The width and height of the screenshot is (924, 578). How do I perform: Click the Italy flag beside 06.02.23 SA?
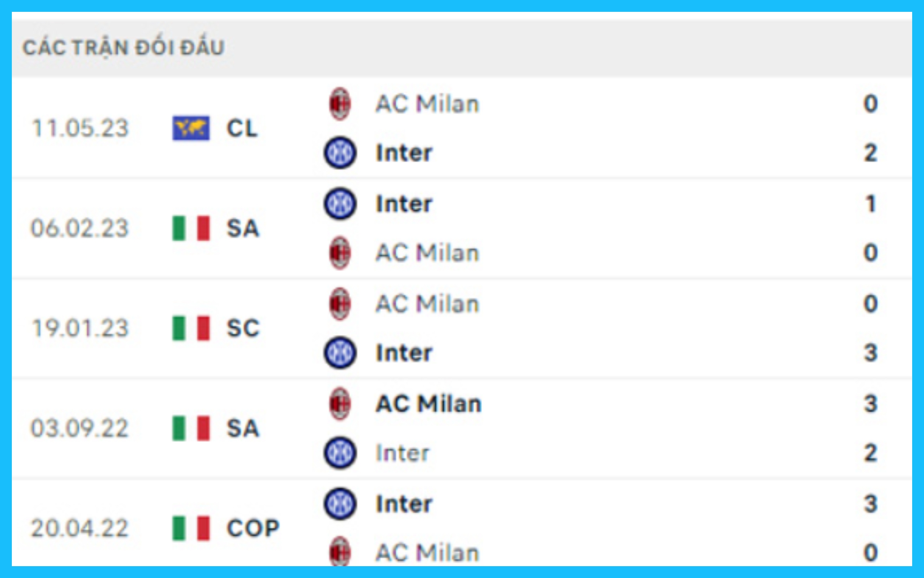191,228
